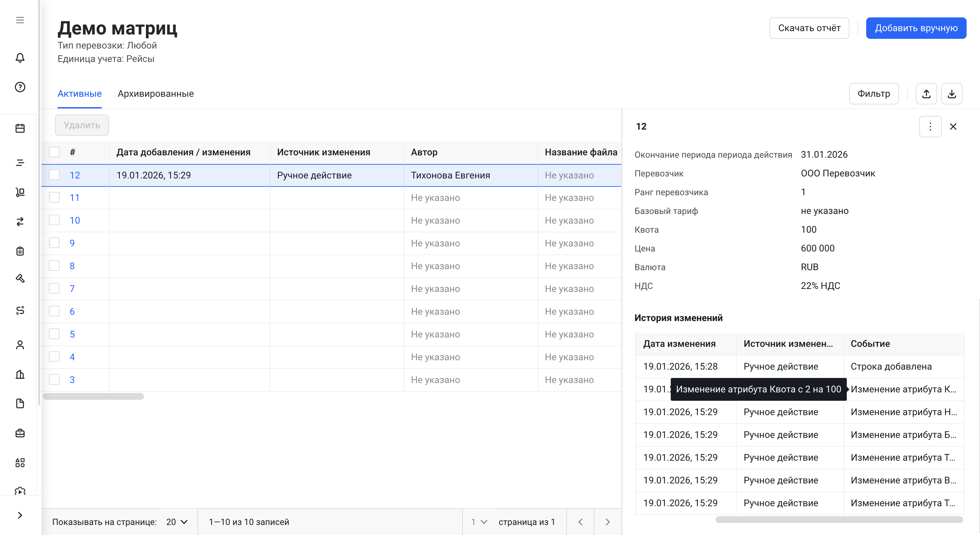
Task: Check the checkbox for row 7
Action: (x=54, y=289)
